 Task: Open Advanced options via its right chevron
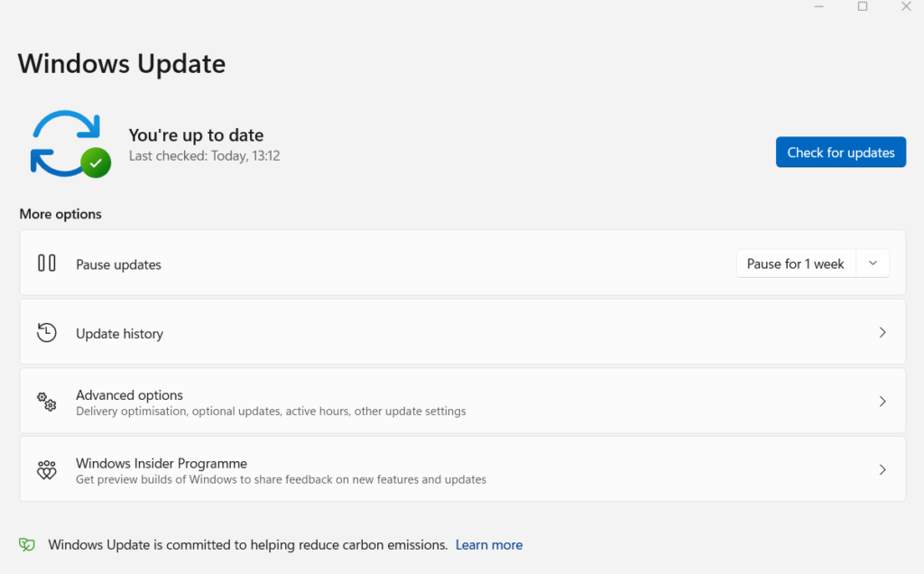(882, 402)
